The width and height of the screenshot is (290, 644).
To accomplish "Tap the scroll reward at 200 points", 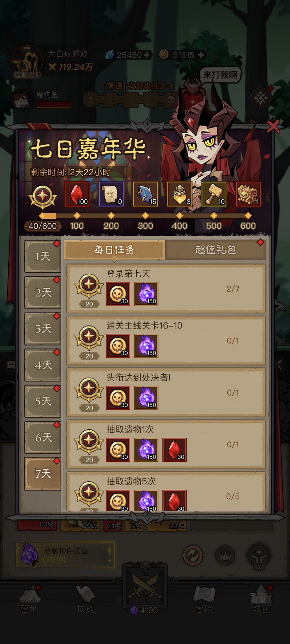I will 111,194.
